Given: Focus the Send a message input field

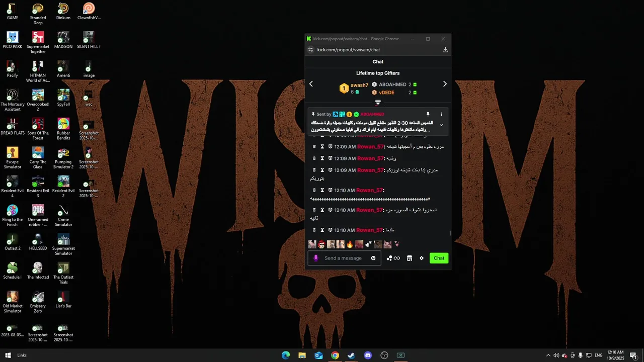Looking at the screenshot, I should pyautogui.click(x=344, y=258).
